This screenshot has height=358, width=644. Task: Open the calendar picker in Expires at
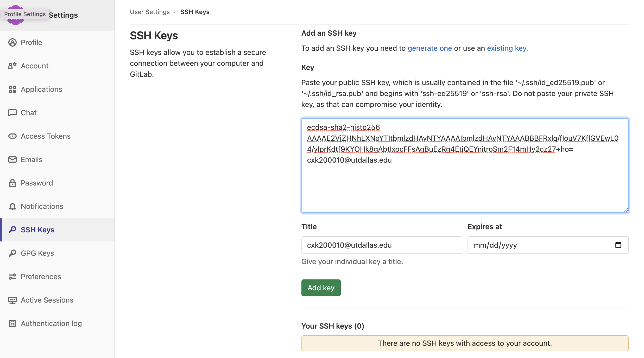(618, 245)
